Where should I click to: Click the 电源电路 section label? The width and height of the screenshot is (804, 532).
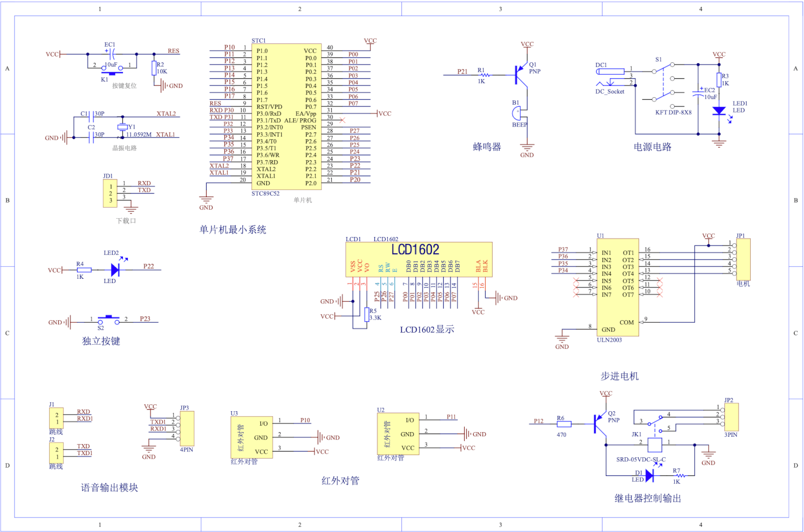tap(653, 147)
